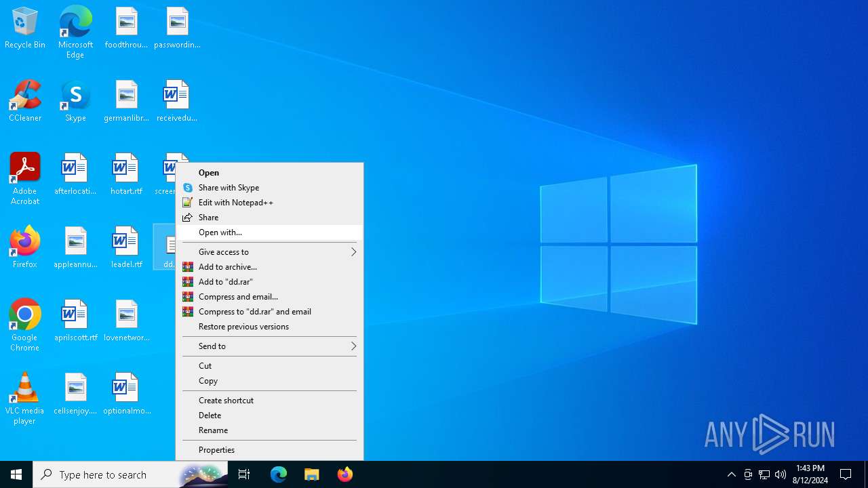Click Copy in the context menu
868x488 pixels.
coord(269,381)
